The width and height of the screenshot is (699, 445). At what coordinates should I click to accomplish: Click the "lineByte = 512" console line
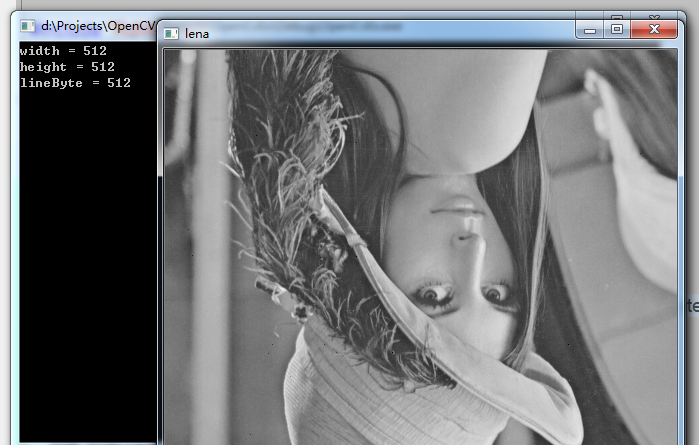click(x=75, y=83)
